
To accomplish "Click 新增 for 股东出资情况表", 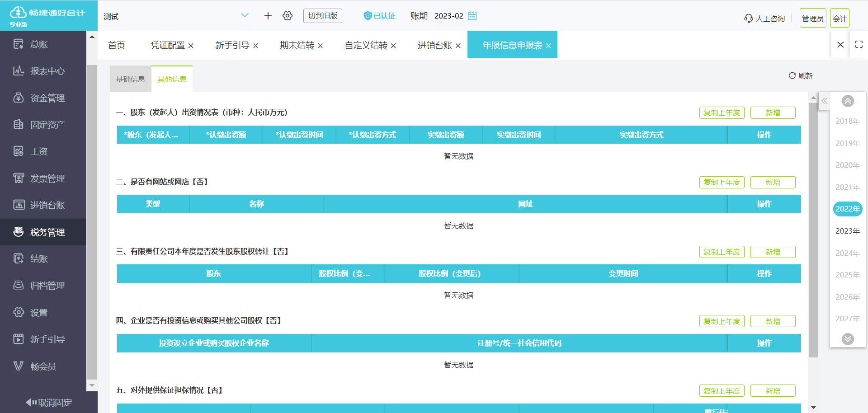I will tap(773, 113).
